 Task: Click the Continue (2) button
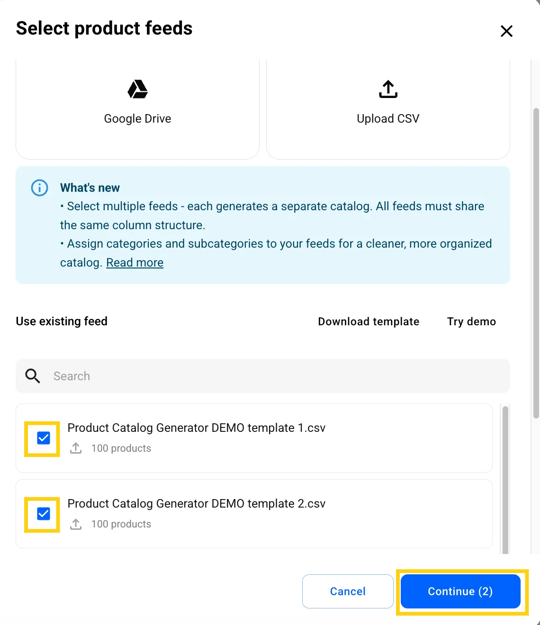click(460, 591)
